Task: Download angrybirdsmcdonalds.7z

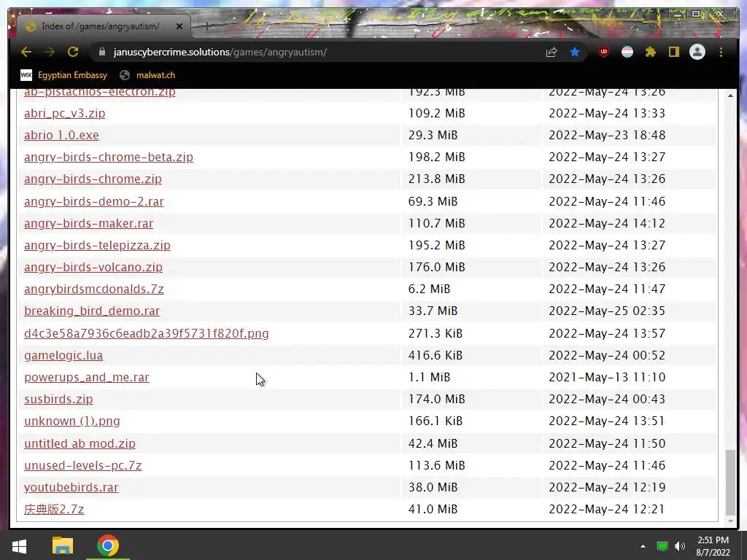Action: click(94, 289)
